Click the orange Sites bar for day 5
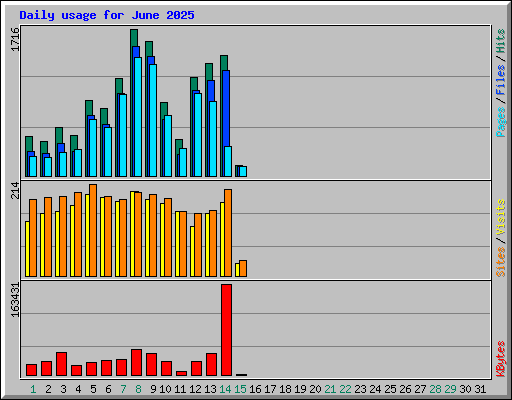The image size is (512, 400). pyautogui.click(x=93, y=230)
